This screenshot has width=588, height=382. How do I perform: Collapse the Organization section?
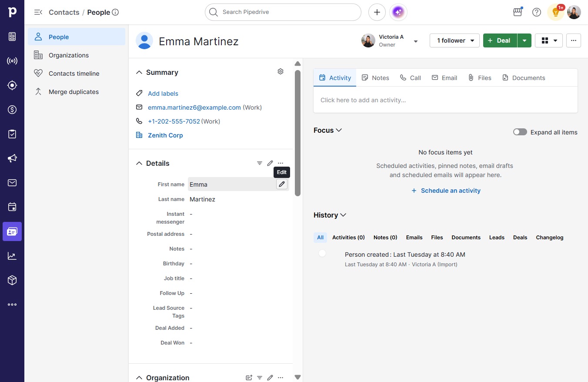tap(139, 378)
